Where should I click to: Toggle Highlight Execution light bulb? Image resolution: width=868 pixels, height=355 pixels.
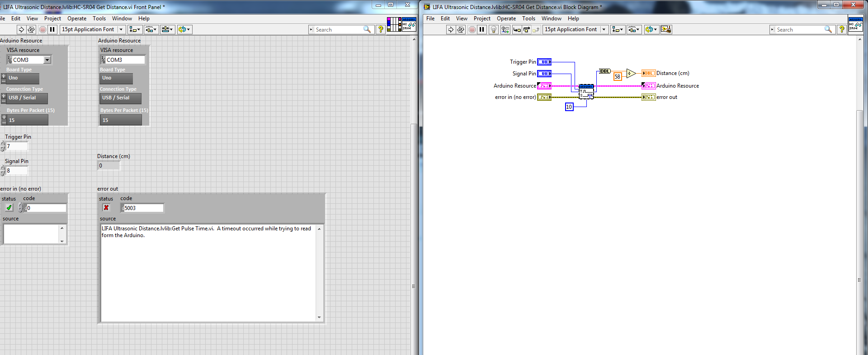click(494, 29)
